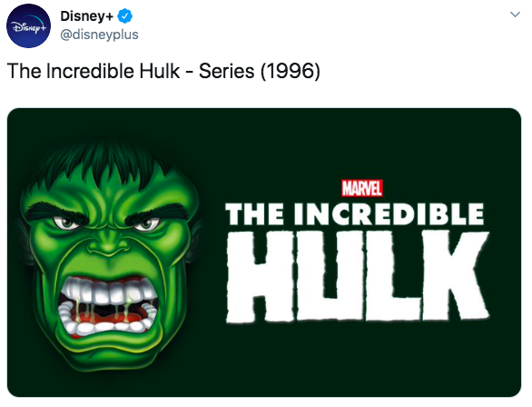Click Hulk's left eye in artwork
The width and height of the screenshot is (532, 407).
(66, 223)
